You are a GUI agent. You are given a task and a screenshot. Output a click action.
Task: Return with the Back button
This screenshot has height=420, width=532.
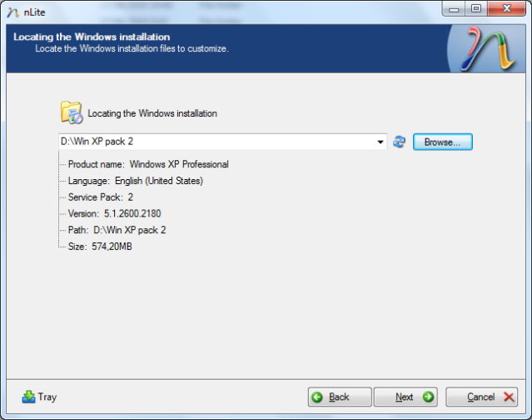tap(340, 397)
